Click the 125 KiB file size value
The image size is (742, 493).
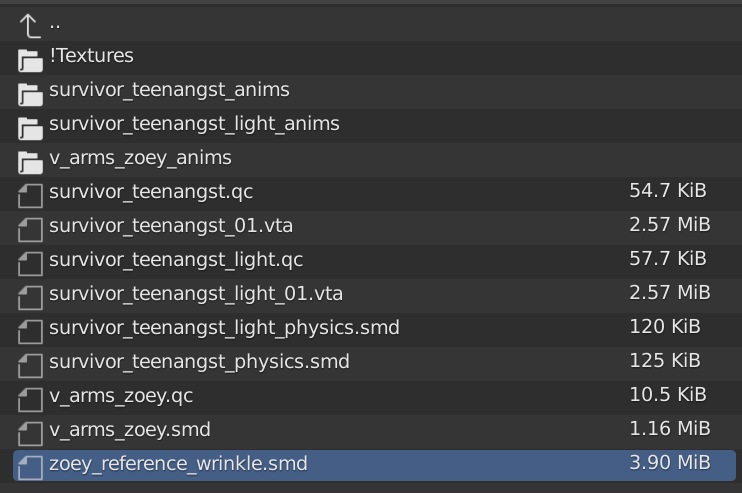coord(664,360)
